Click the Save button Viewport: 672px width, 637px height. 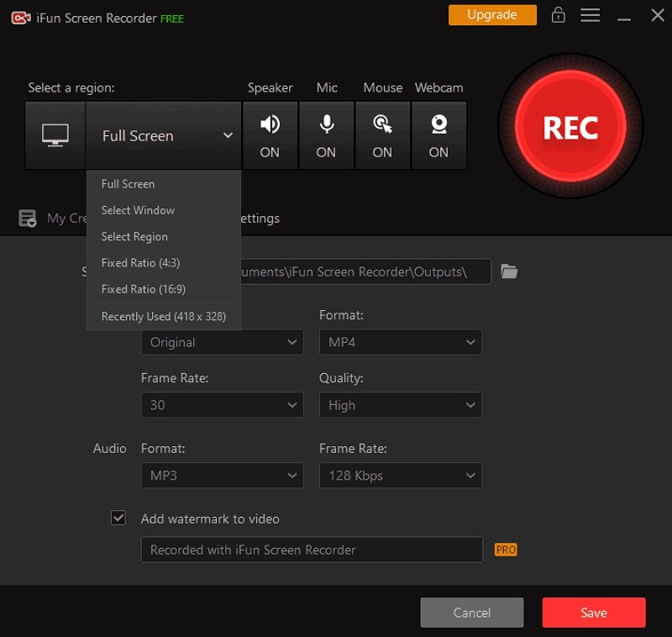[594, 612]
